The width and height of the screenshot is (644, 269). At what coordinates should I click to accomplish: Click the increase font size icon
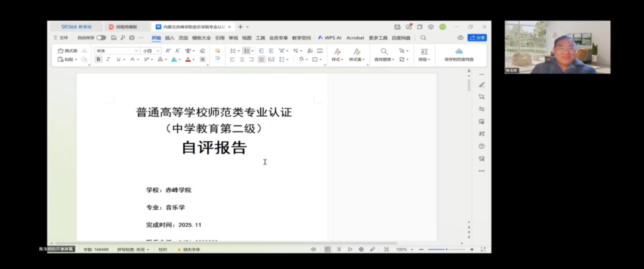pyautogui.click(x=168, y=50)
